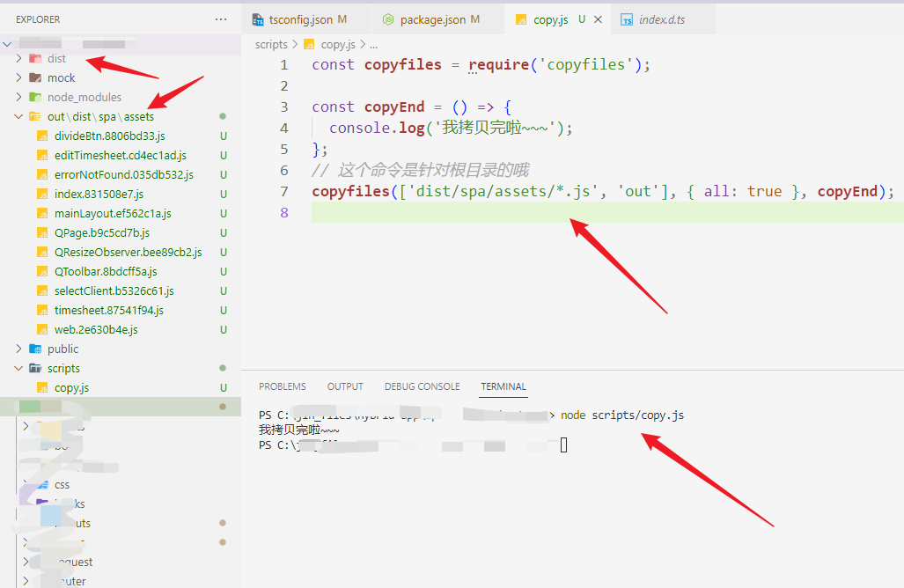Click the JS icon of copy.js in the tree
Screen dimensions: 904x588
point(42,388)
